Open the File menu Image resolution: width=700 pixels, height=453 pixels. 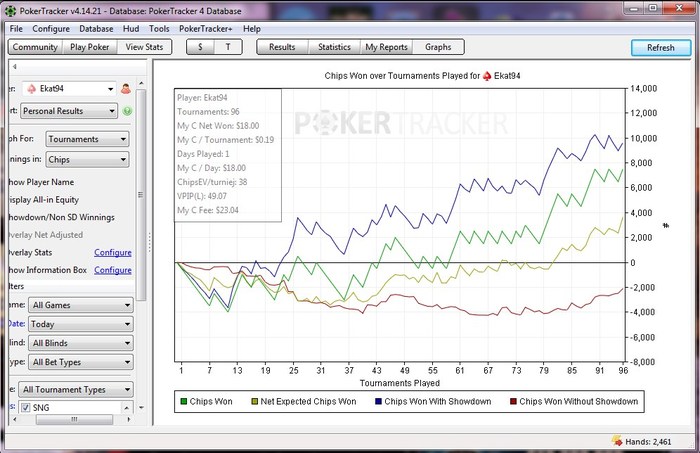click(x=16, y=29)
